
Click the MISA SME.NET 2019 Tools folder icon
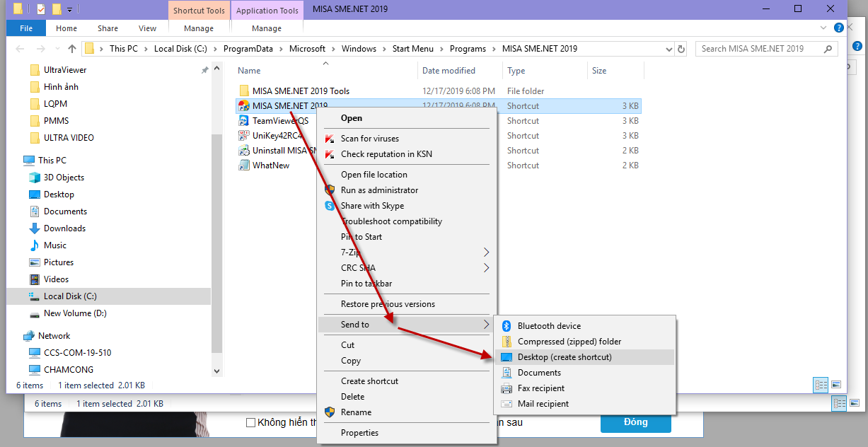(x=244, y=91)
